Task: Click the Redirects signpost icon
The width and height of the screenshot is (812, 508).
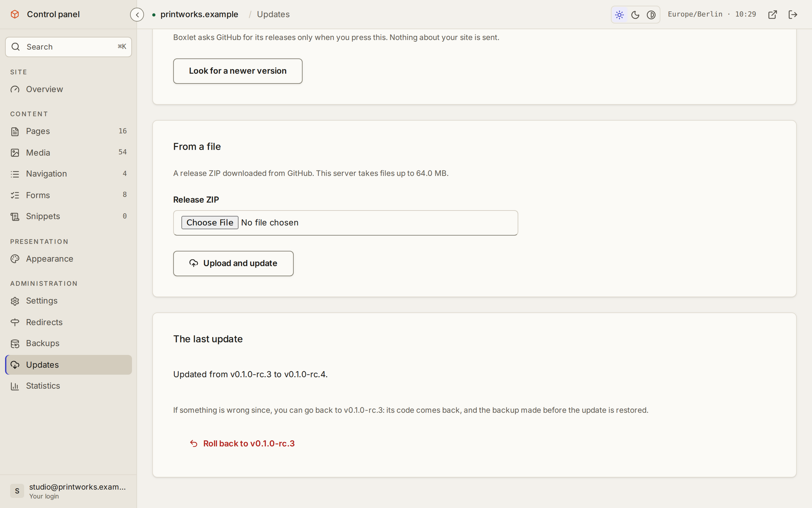Action: [x=15, y=322]
